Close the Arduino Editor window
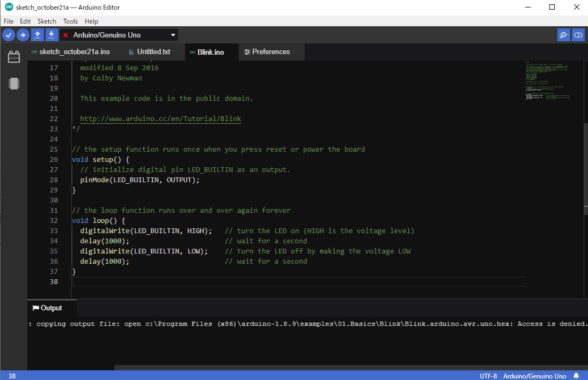Screen dimensions: 588x380 pyautogui.click(x=577, y=7)
